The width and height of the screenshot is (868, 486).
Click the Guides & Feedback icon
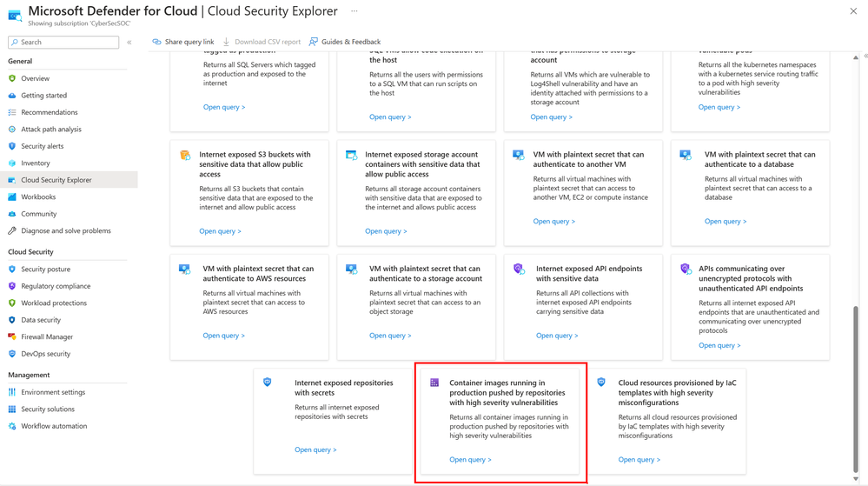(x=314, y=42)
